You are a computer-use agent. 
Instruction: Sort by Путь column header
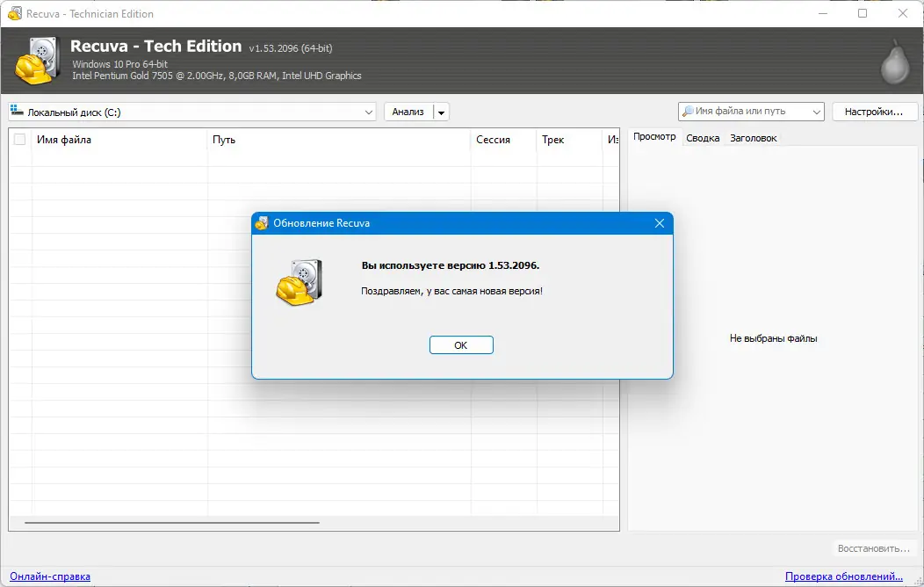[339, 140]
